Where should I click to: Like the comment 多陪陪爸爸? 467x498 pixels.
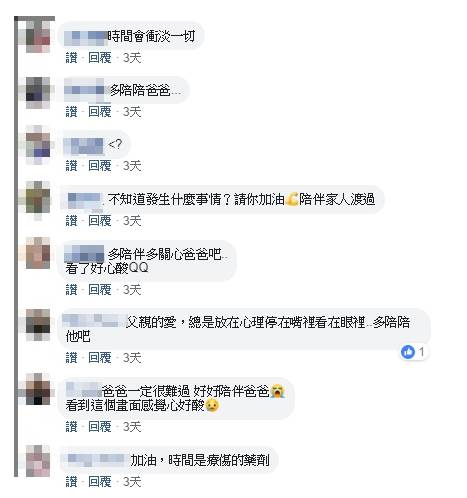[71, 112]
